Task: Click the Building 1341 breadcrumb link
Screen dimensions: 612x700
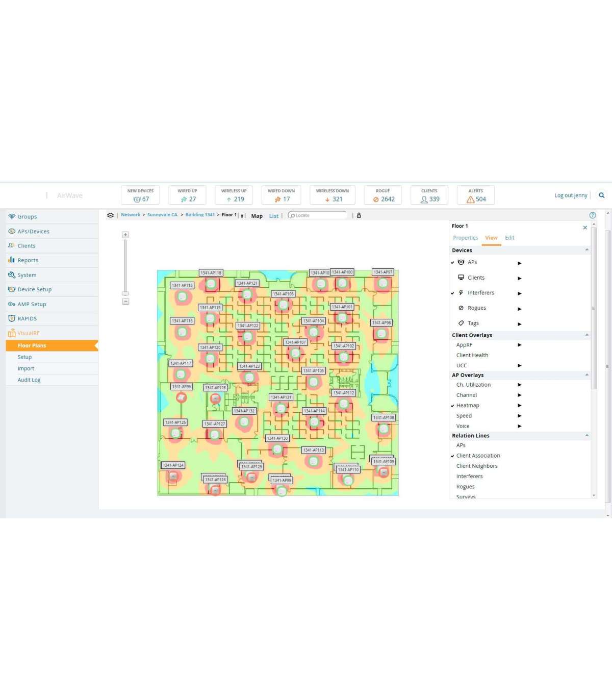Action: tap(200, 215)
